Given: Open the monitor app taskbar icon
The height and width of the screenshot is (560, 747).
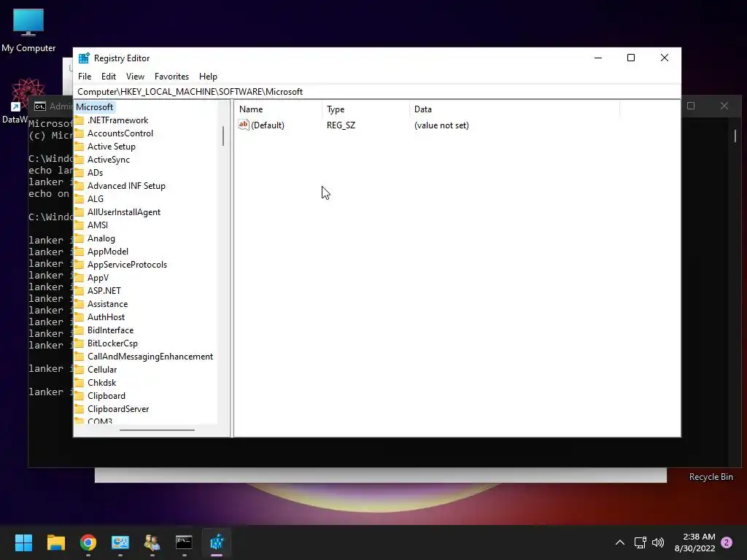Looking at the screenshot, I should coord(120,542).
